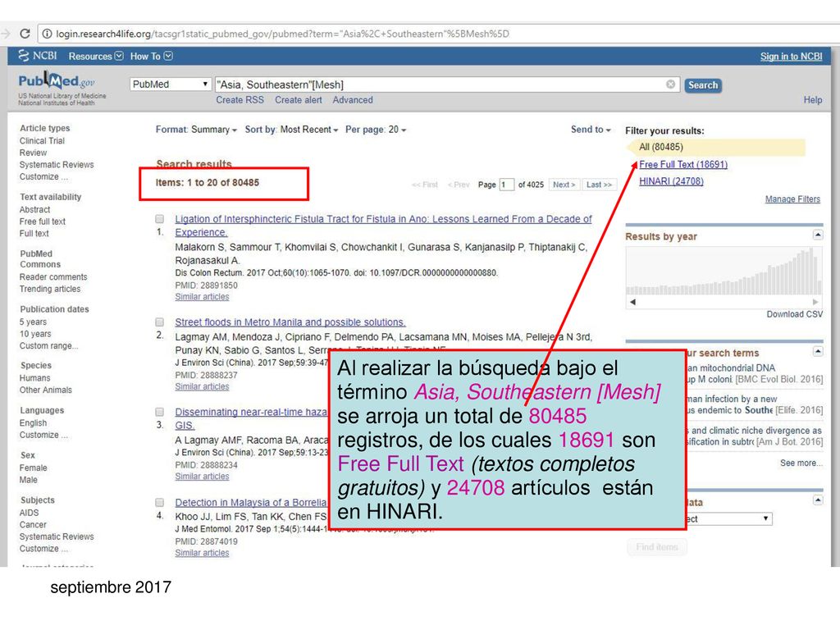
Task: Collapse the Results by year panel
Action: coord(818,235)
